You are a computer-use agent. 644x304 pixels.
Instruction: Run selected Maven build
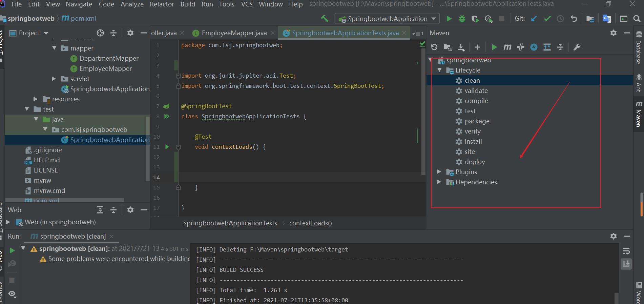[x=494, y=47]
